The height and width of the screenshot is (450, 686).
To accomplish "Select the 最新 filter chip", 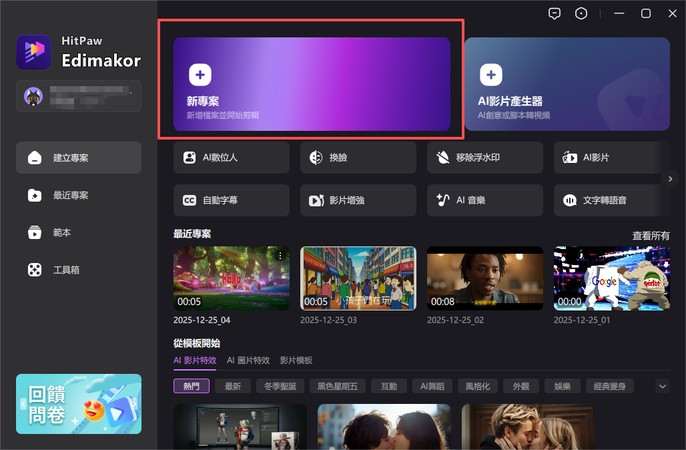I will tap(233, 386).
